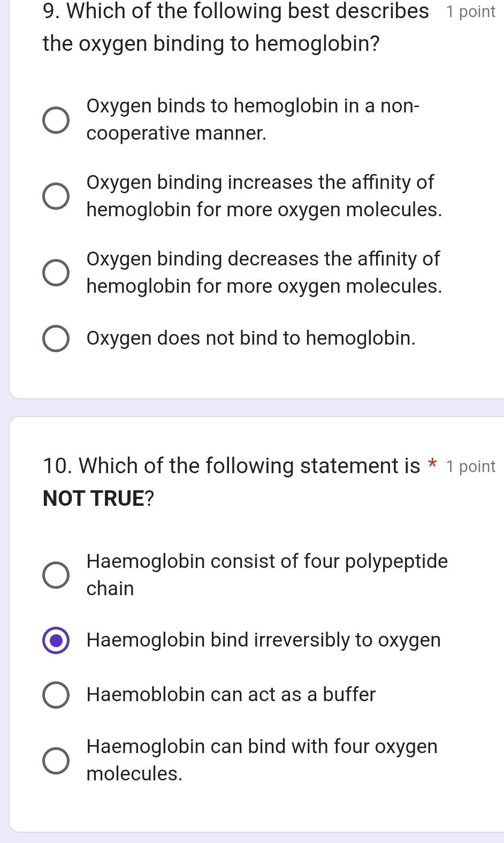The height and width of the screenshot is (843, 504).
Task: Click the selected "Haemoglobin bind irreversibly to oxygen" option
Action: [x=56, y=641]
